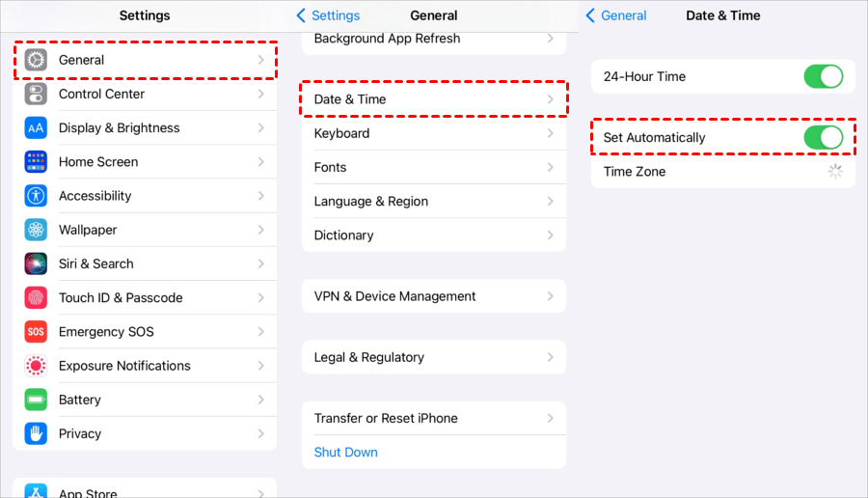Screen dimensions: 868x498
Task: Disable the 24-Hour Time switch
Action: [824, 76]
